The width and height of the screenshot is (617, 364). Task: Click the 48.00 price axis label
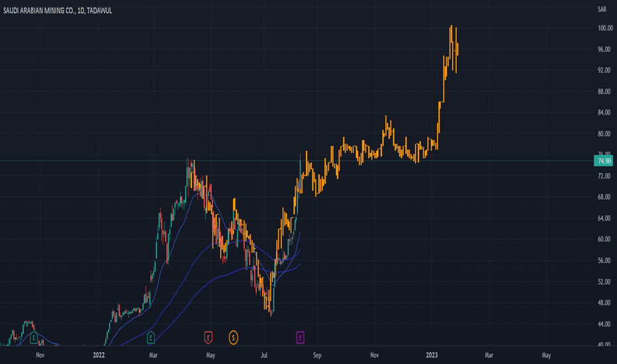pos(605,302)
